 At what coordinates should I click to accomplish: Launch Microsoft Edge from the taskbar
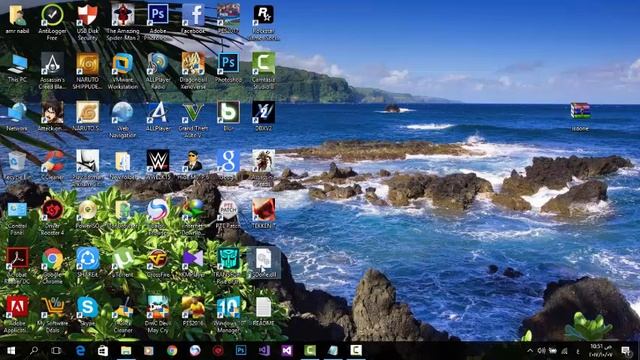pos(80,351)
